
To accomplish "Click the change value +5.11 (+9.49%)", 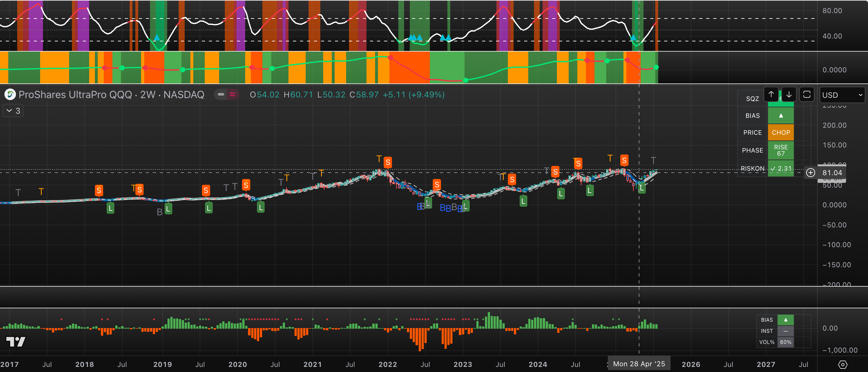I will 414,95.
